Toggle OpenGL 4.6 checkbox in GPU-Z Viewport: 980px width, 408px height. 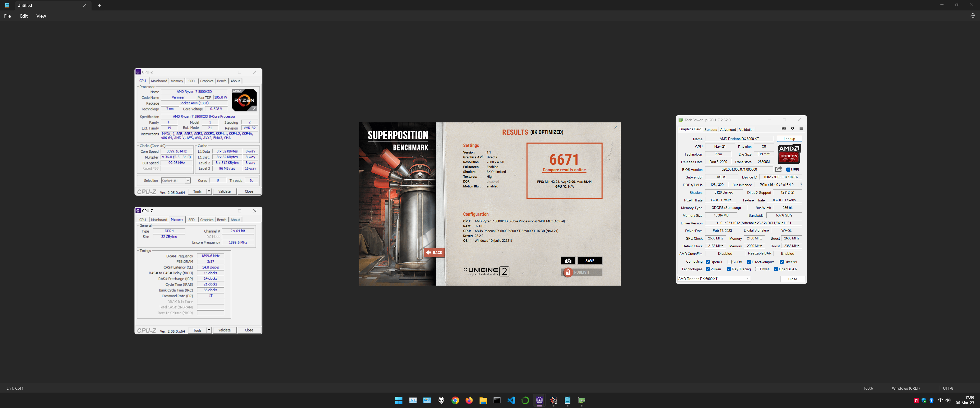[x=776, y=269]
